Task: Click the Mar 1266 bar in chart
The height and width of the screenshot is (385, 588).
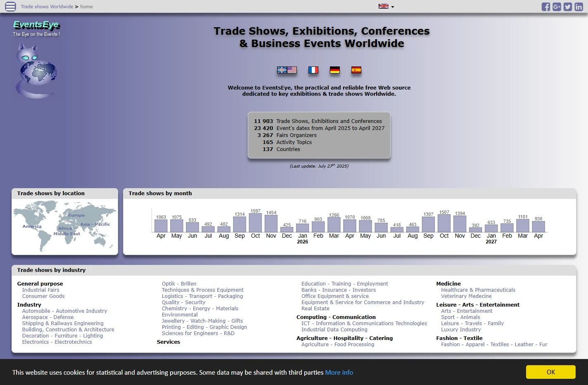Action: pos(334,225)
